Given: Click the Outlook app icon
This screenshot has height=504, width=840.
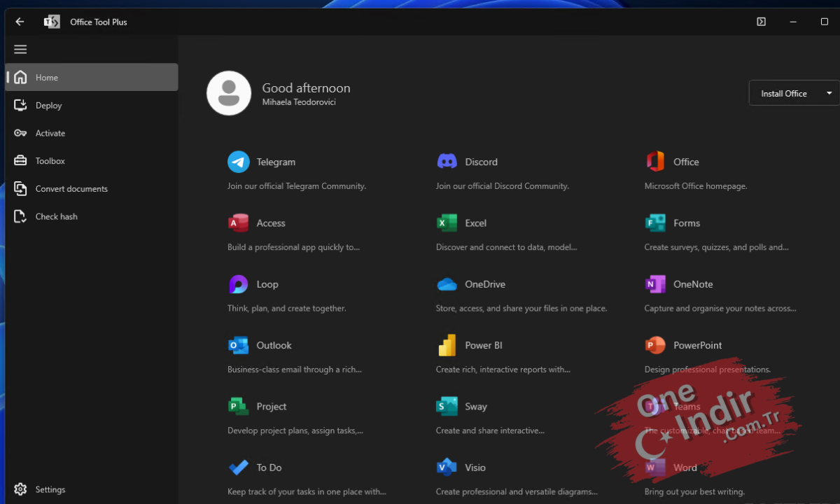Looking at the screenshot, I should pos(238,345).
